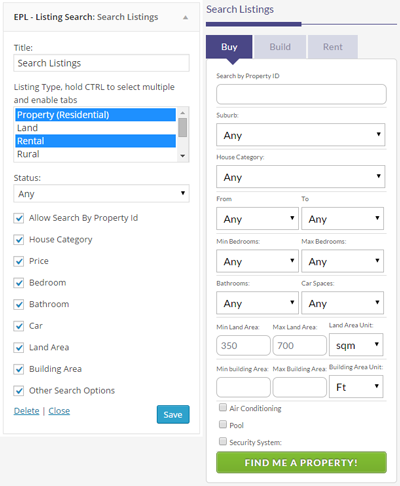Expand the House Category dropdown in search form
The image size is (400, 486).
[301, 177]
